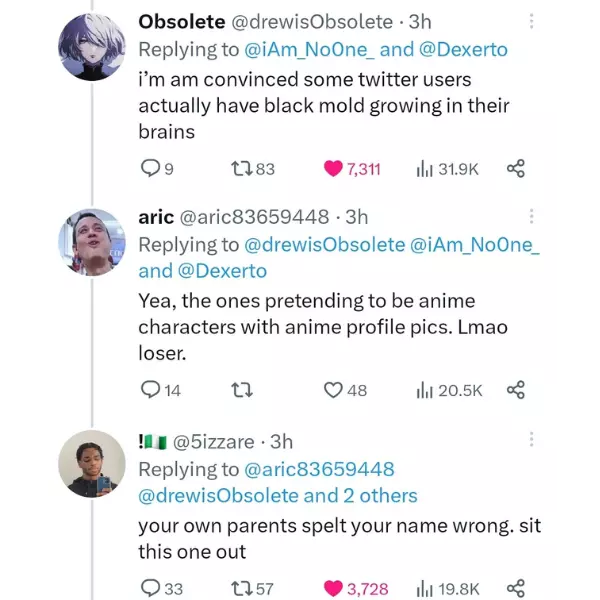Open the @Dexerto mention in Obsolete's tweet
The height and width of the screenshot is (600, 600).
(471, 49)
